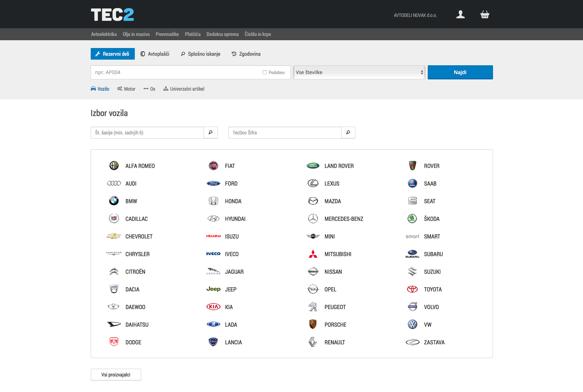The height and width of the screenshot is (392, 583).
Task: Select JEEP manufacturer link
Action: tap(231, 289)
